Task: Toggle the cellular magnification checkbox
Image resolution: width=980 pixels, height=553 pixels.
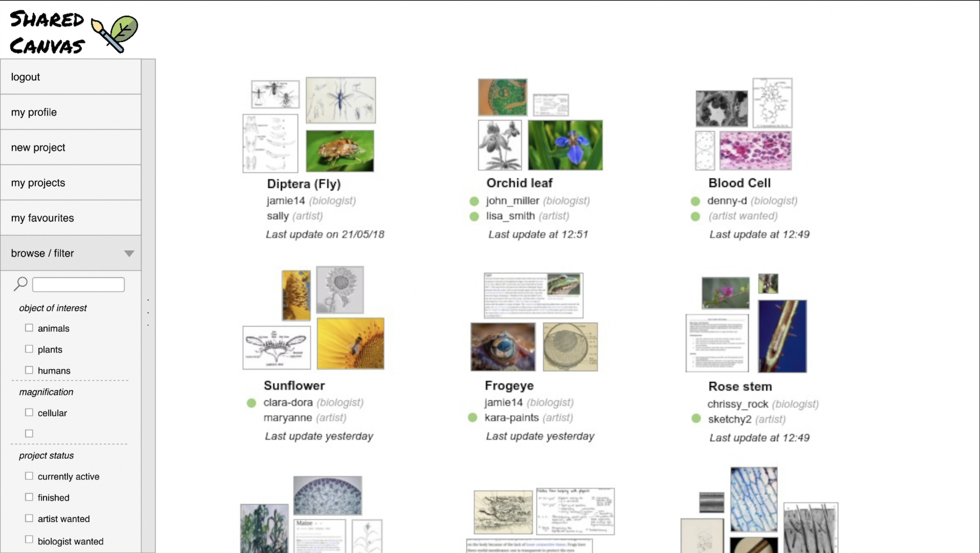Action: point(29,412)
